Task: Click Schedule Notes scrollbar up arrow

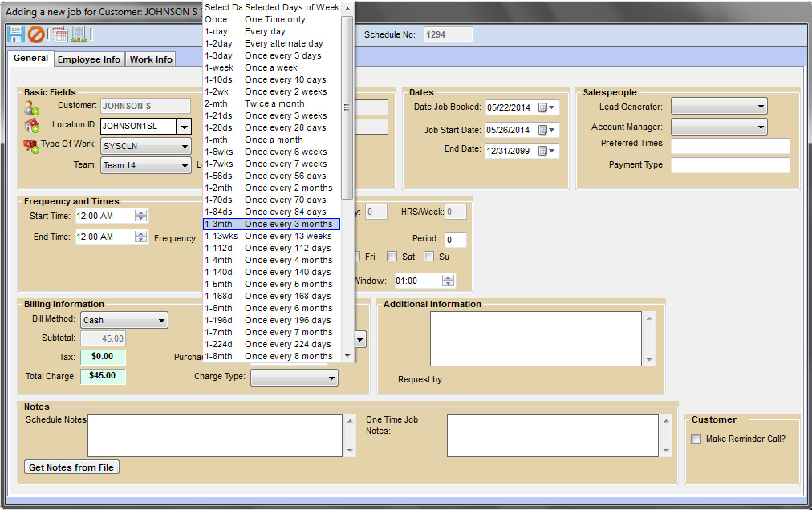Action: (x=350, y=420)
